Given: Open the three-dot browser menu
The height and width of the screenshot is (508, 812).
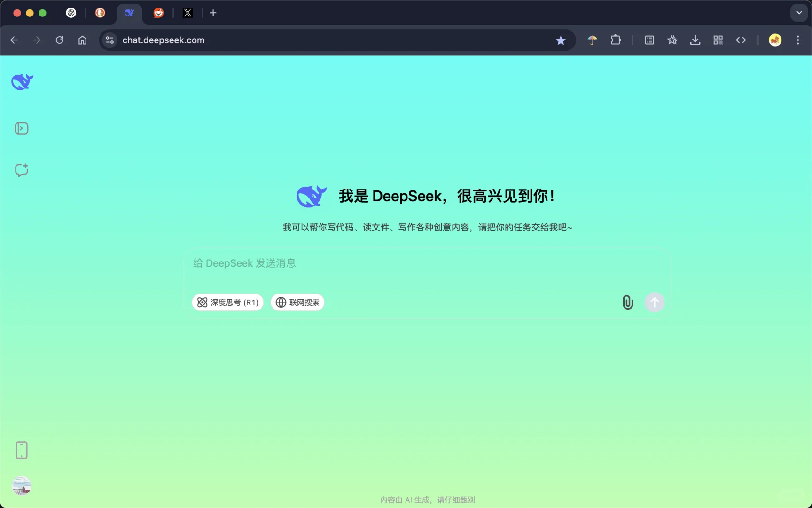Looking at the screenshot, I should [798, 40].
